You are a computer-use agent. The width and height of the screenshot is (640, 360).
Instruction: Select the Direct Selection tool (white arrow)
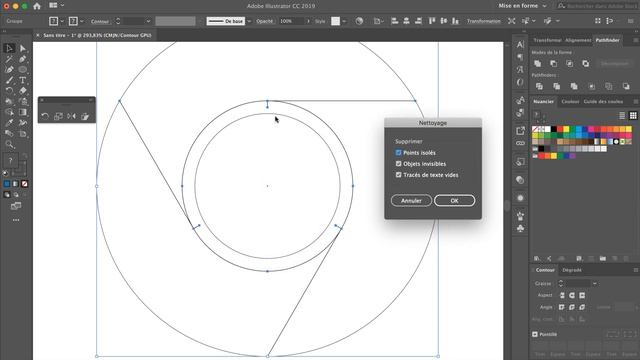pos(23,48)
